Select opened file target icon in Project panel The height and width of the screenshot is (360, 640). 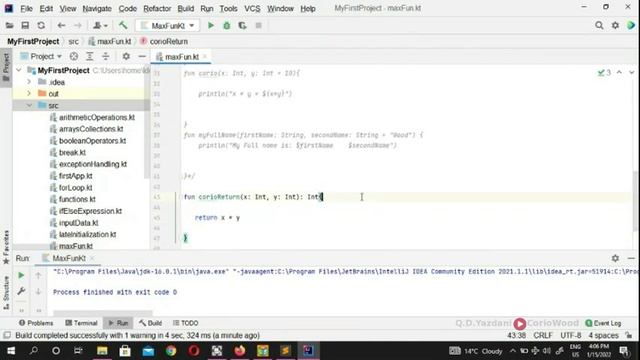point(73,56)
